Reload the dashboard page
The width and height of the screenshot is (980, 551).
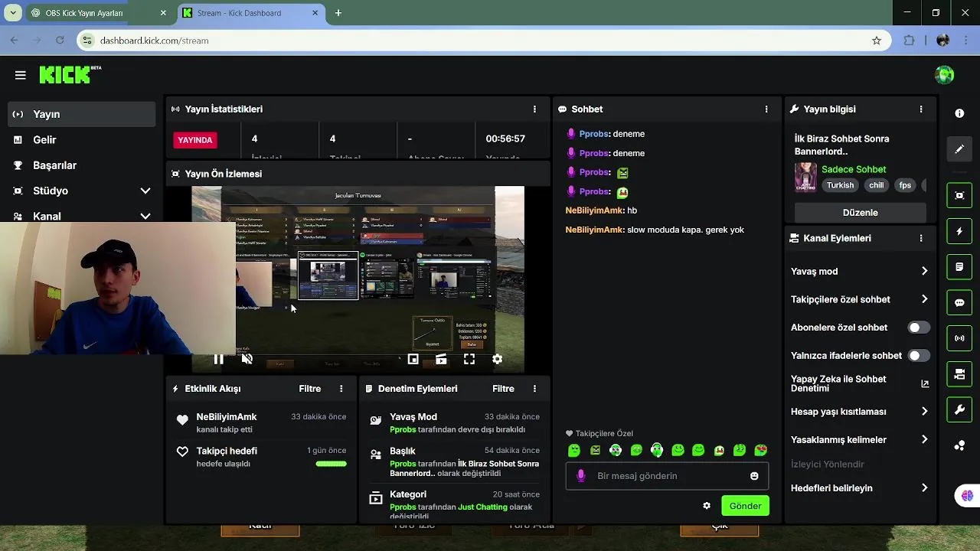(60, 41)
